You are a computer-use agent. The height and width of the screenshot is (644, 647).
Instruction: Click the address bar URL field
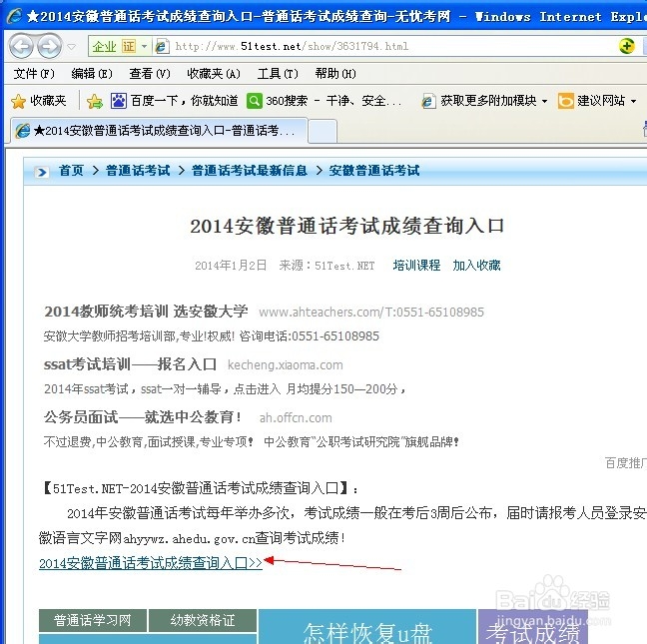[x=292, y=46]
